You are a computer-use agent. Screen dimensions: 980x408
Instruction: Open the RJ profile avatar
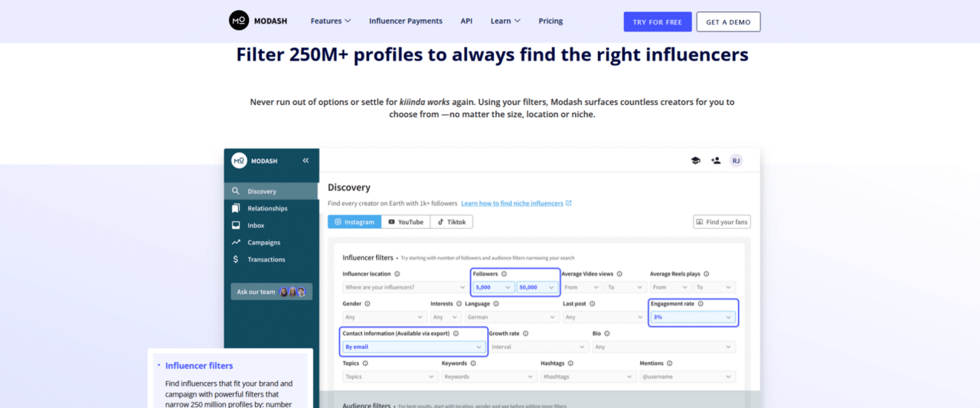(x=736, y=161)
